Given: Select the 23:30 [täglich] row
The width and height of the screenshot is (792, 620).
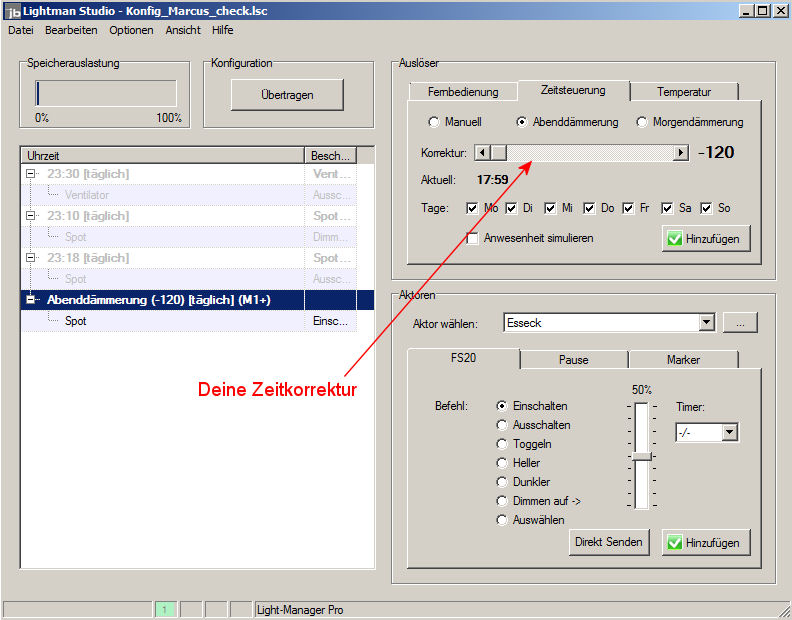Looking at the screenshot, I should point(189,174).
